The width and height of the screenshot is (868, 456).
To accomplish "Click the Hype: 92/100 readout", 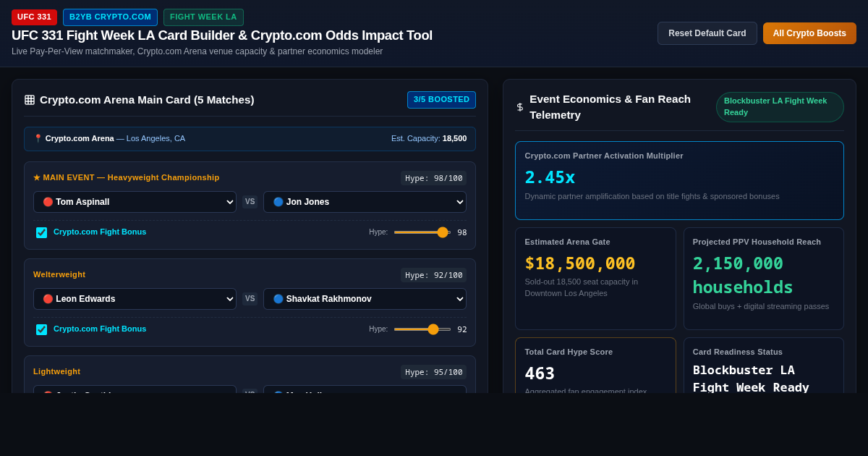I will pos(434,275).
